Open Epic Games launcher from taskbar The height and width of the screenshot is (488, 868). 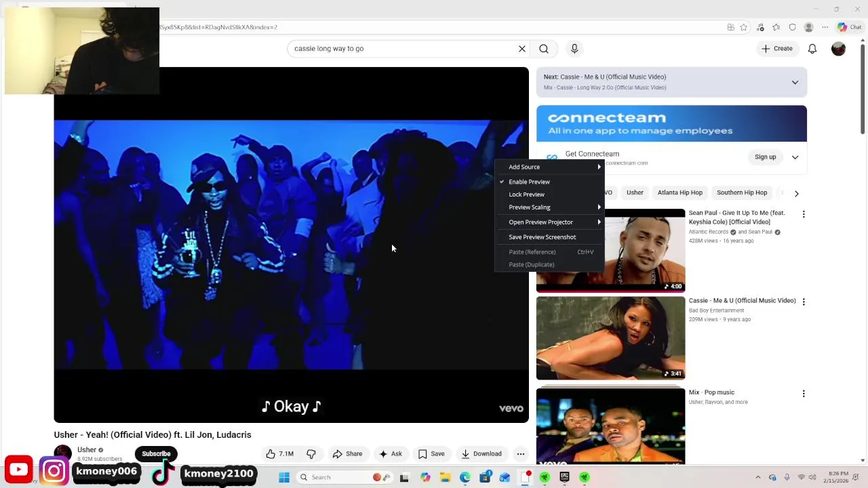click(x=564, y=477)
